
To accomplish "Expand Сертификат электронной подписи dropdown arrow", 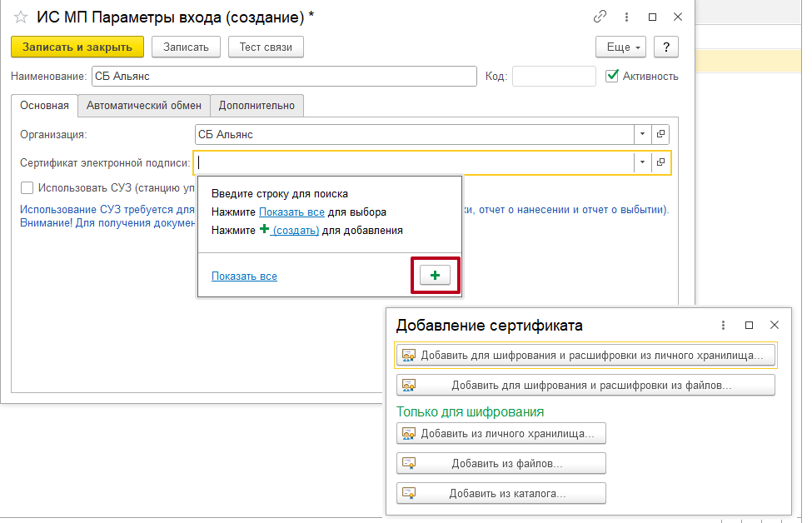I will (642, 163).
